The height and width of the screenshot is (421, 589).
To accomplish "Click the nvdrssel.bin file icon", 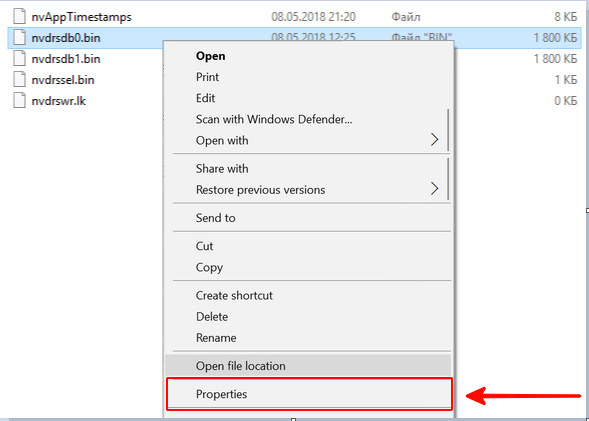I will 20,80.
